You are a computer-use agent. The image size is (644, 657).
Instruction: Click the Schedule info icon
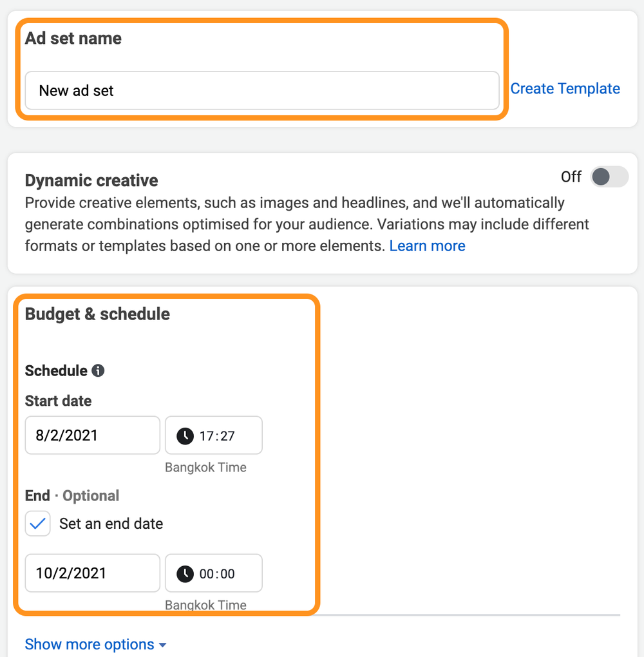tap(98, 371)
